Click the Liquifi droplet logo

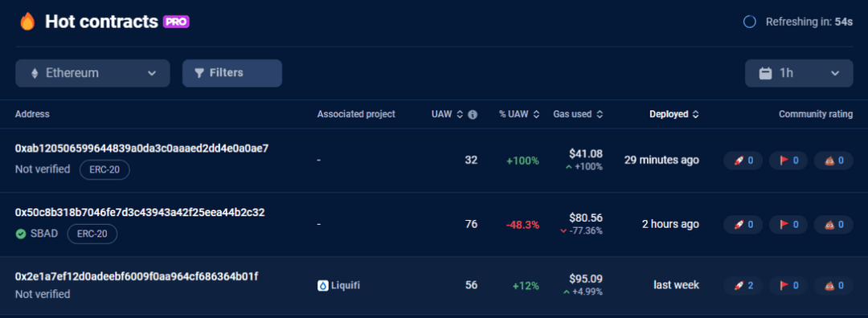click(x=323, y=286)
